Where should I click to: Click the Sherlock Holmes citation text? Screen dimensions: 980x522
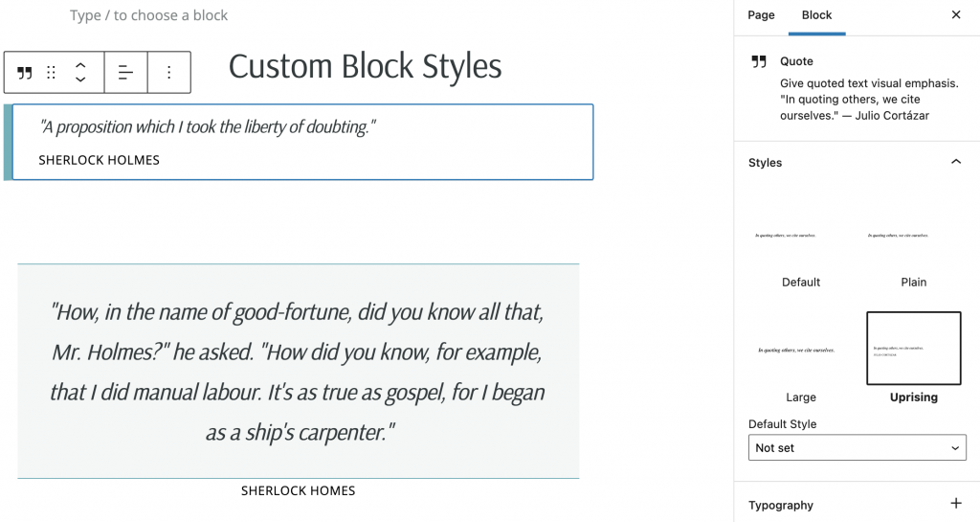99,160
